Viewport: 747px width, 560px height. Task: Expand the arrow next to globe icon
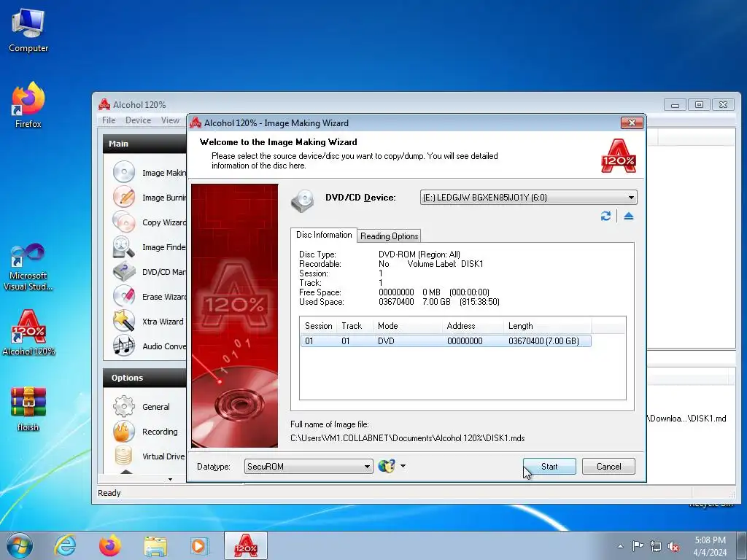[403, 466]
